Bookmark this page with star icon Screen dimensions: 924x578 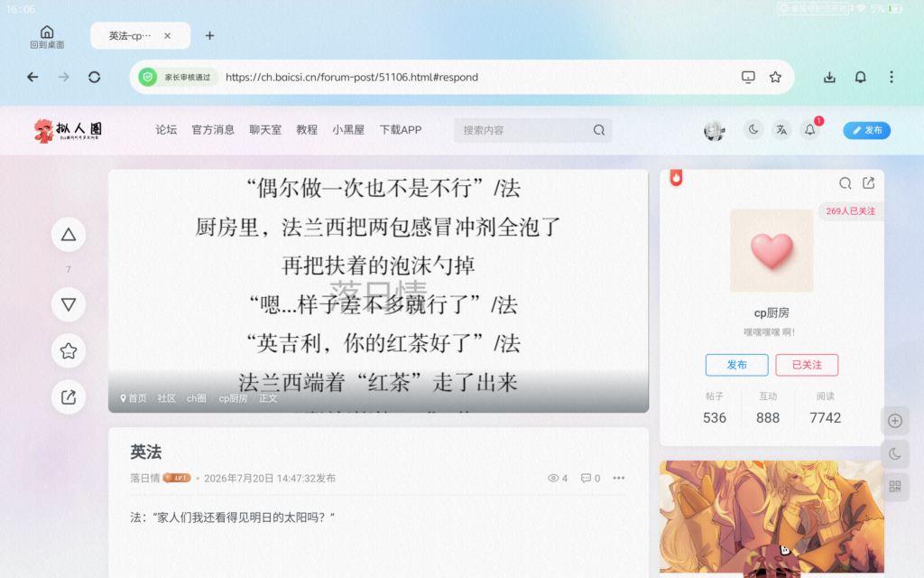click(775, 78)
